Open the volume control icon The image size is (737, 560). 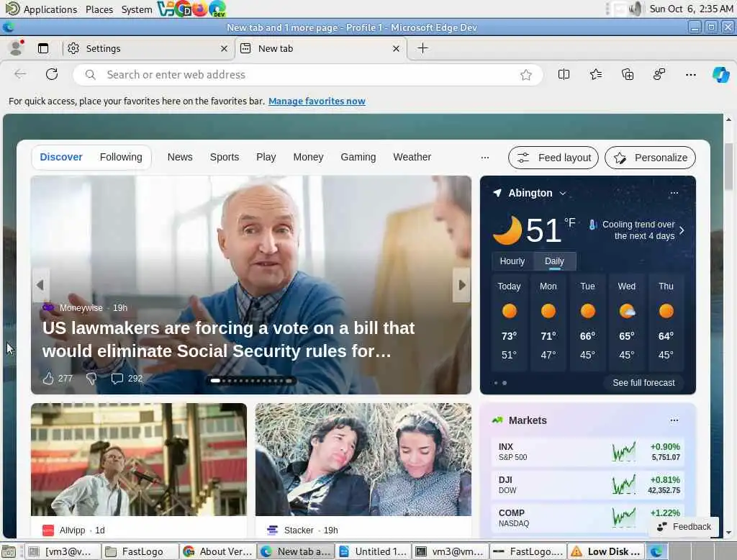coord(636,9)
